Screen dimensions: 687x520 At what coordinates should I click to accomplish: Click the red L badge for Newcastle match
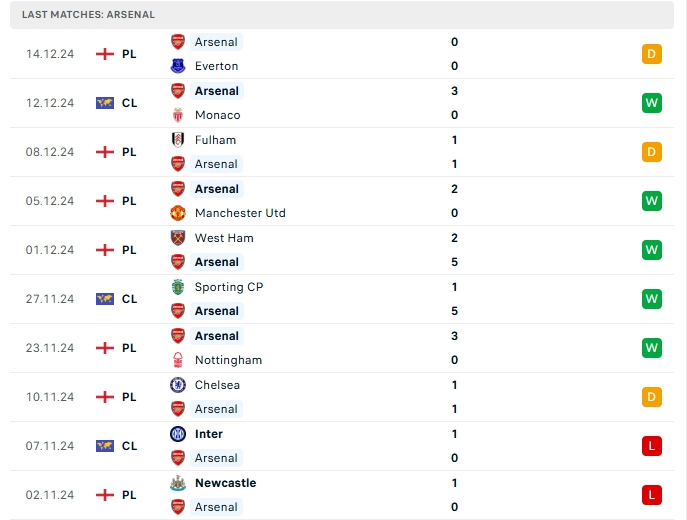pyautogui.click(x=652, y=495)
